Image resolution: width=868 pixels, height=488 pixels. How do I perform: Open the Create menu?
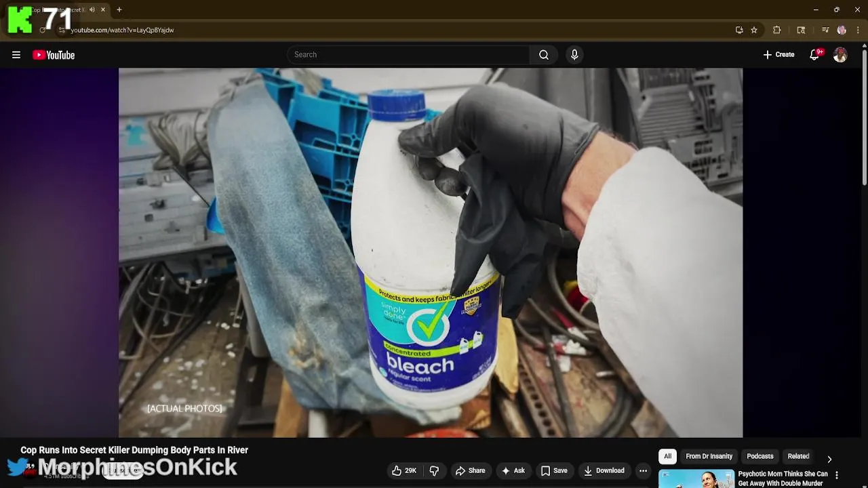point(778,55)
